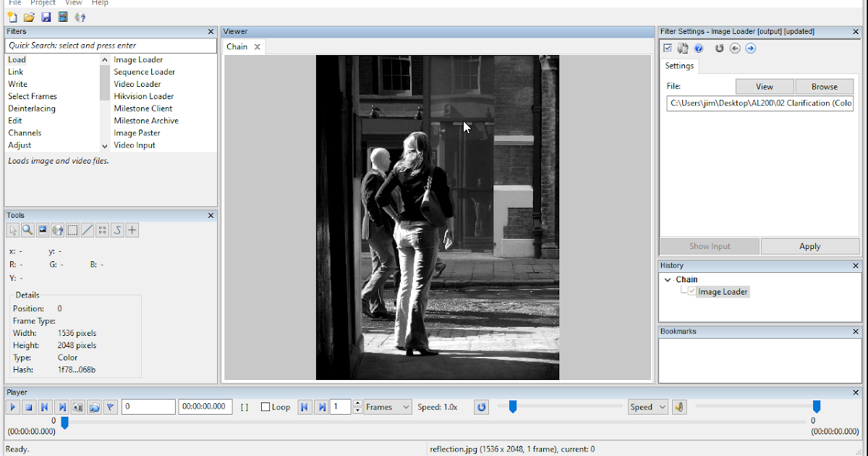Click the audio speaker icon in Player
The height and width of the screenshot is (456, 868).
tap(679, 407)
